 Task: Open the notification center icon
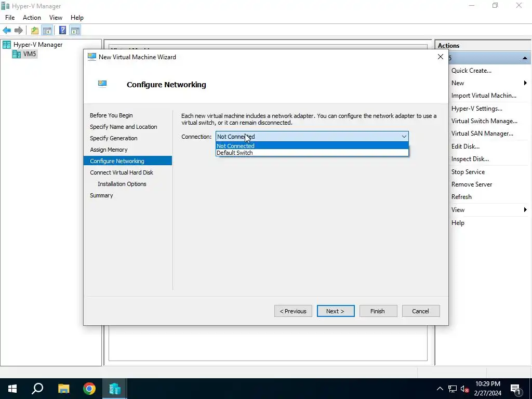click(516, 389)
